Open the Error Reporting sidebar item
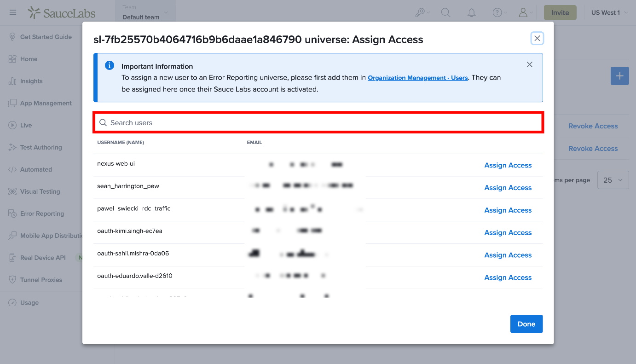Screen dimensions: 636x364 [42, 214]
